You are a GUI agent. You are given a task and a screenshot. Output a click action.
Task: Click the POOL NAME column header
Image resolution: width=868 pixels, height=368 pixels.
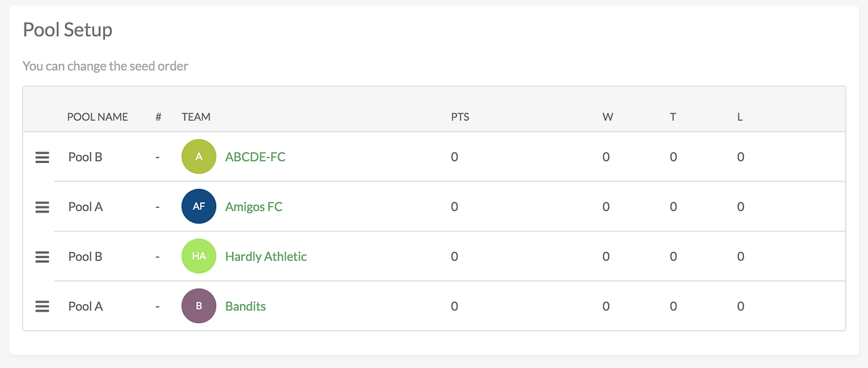click(98, 117)
